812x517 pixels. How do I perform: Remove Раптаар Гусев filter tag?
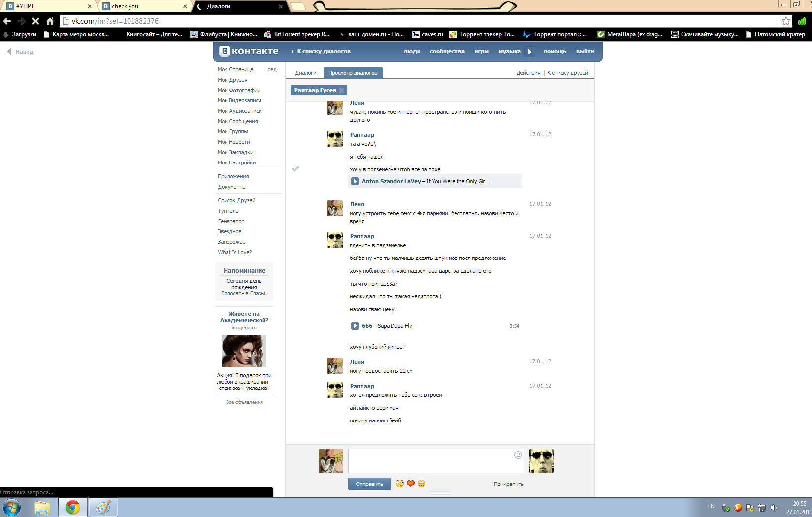(341, 90)
